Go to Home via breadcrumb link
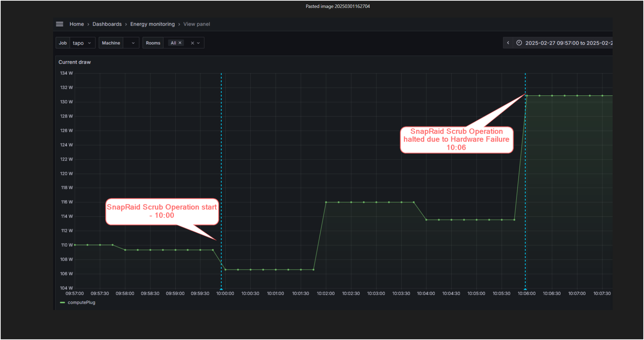Image resolution: width=644 pixels, height=340 pixels. pyautogui.click(x=76, y=24)
